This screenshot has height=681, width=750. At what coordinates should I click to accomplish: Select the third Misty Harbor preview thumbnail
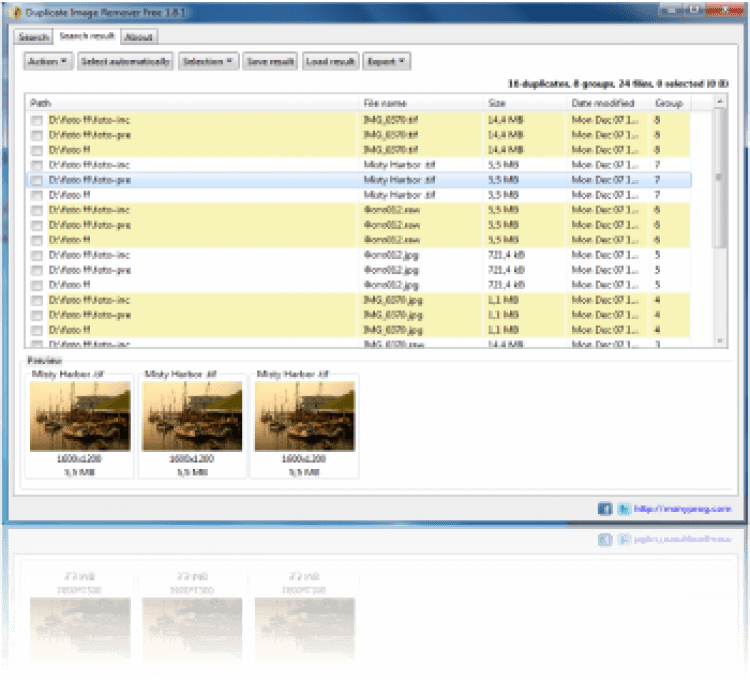304,416
